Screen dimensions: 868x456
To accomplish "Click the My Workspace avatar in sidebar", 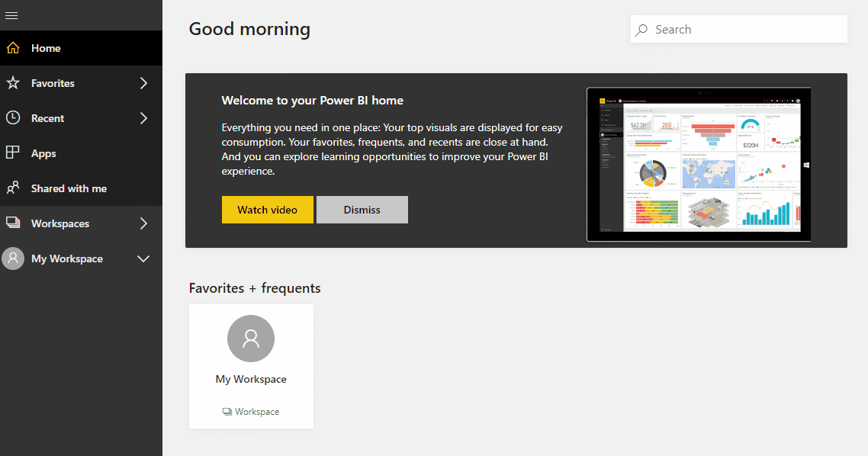I will (x=13, y=259).
